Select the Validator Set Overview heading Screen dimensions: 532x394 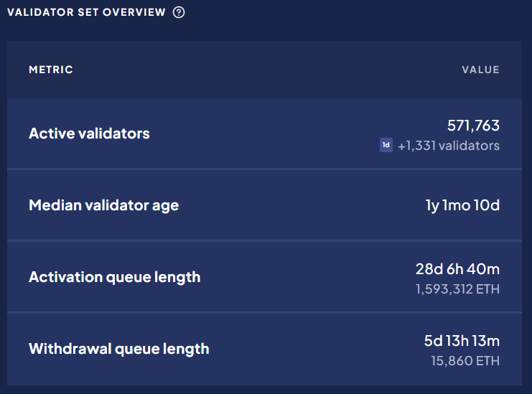point(86,12)
